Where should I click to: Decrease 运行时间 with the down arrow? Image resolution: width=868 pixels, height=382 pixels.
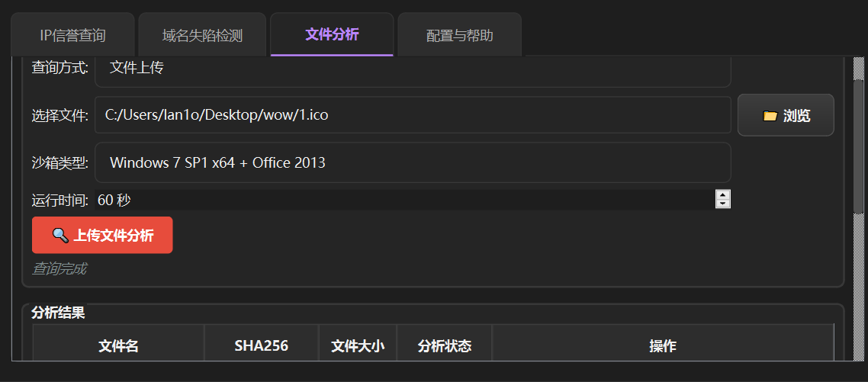pyautogui.click(x=723, y=204)
